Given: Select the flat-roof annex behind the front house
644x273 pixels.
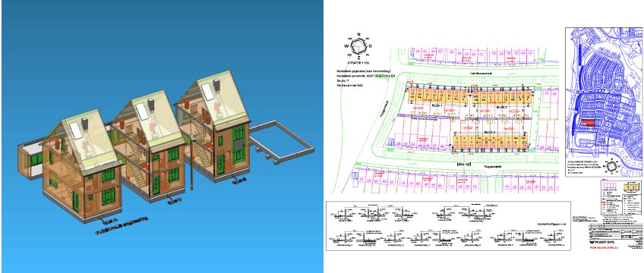Looking at the screenshot, I should 30,161.
